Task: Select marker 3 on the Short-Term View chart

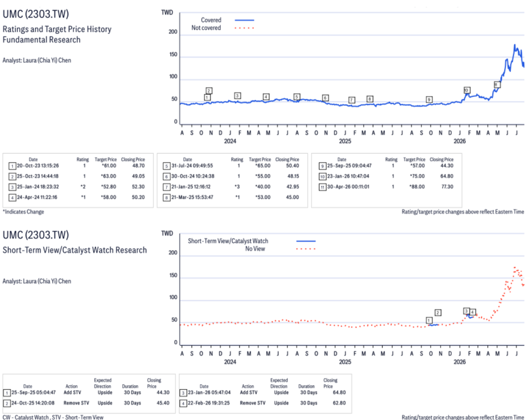Action: (466, 311)
